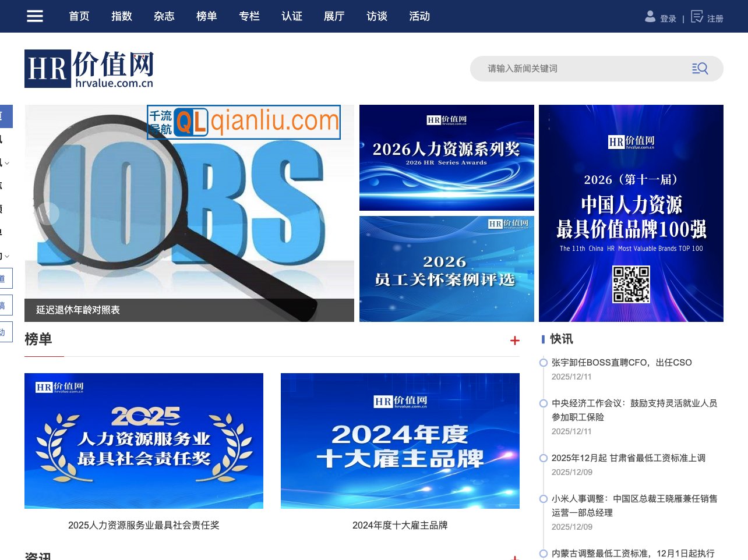Image resolution: width=748 pixels, height=560 pixels.
Task: Click the person icon next to 登录
Action: point(650,17)
